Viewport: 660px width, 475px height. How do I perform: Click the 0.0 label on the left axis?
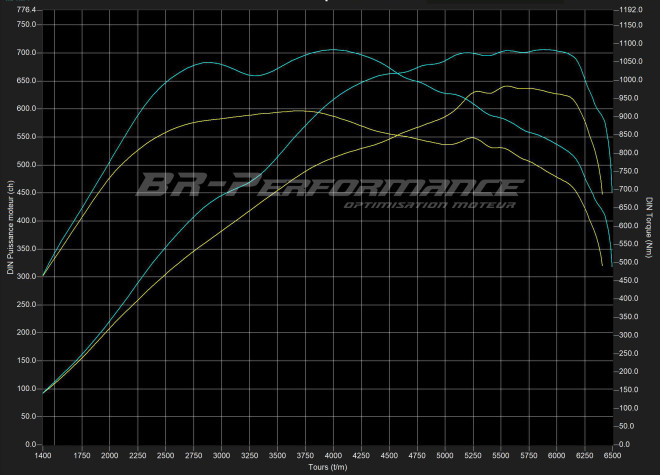point(31,444)
